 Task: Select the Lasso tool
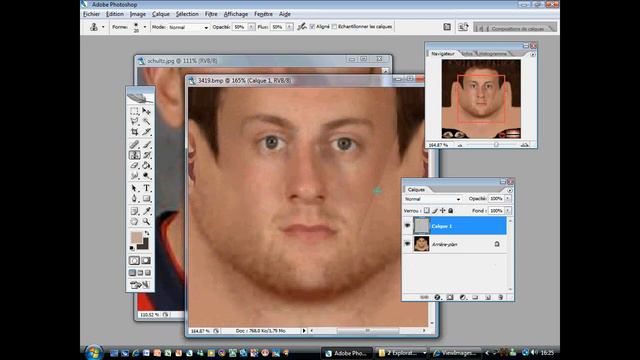pyautogui.click(x=134, y=121)
